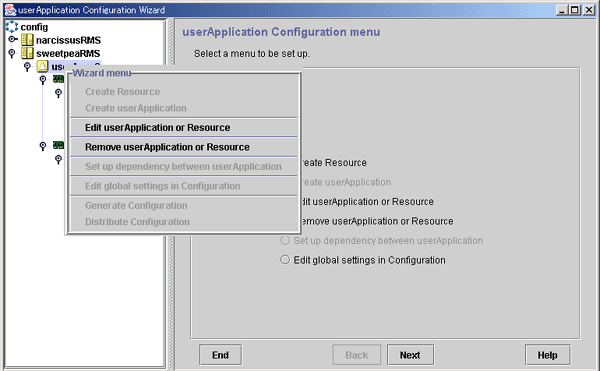Click the vertical split pane divider

click(171, 194)
